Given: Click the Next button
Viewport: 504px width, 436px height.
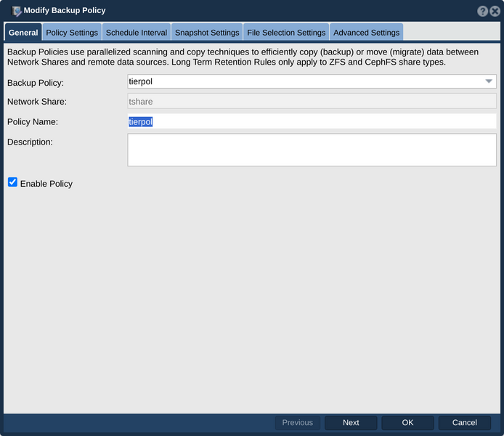Looking at the screenshot, I should 351,422.
